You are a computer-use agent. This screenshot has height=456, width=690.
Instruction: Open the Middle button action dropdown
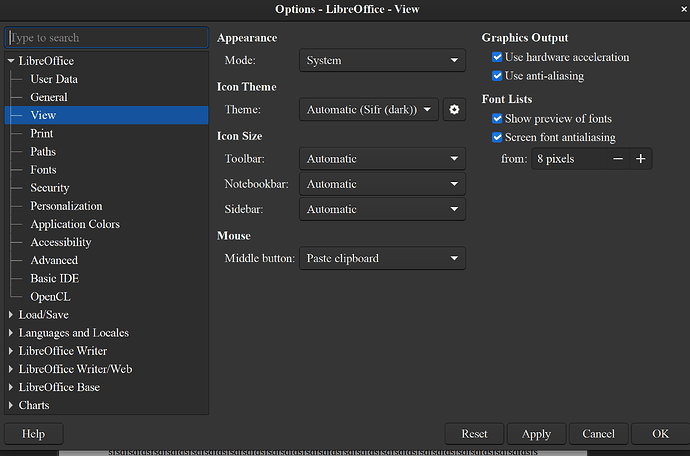click(382, 258)
